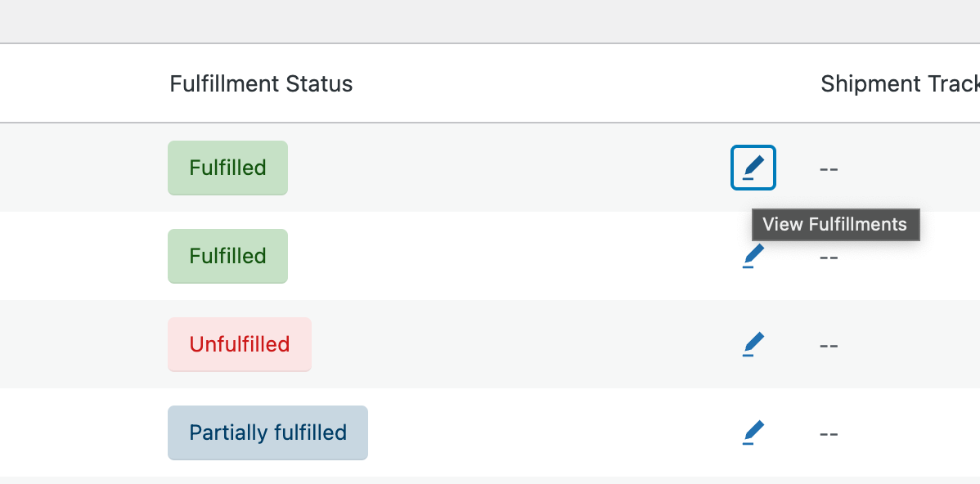Open fulfillments for the second Fulfilled order
This screenshot has height=484, width=980.
tap(753, 257)
